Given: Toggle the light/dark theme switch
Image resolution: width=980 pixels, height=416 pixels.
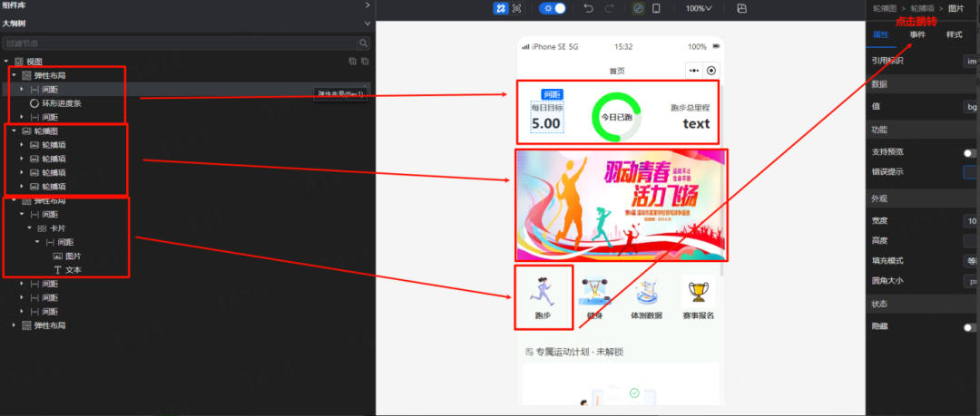Looking at the screenshot, I should [x=553, y=8].
